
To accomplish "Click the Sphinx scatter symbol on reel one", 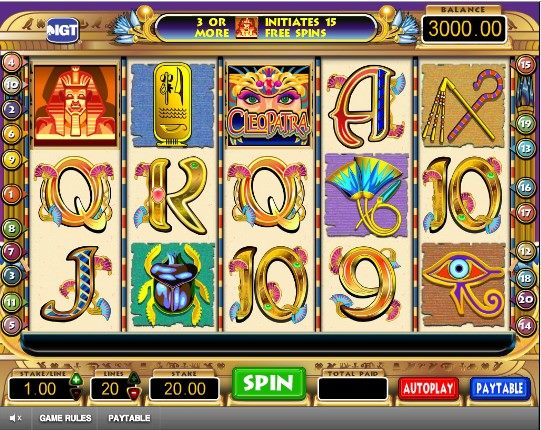I will (75, 106).
